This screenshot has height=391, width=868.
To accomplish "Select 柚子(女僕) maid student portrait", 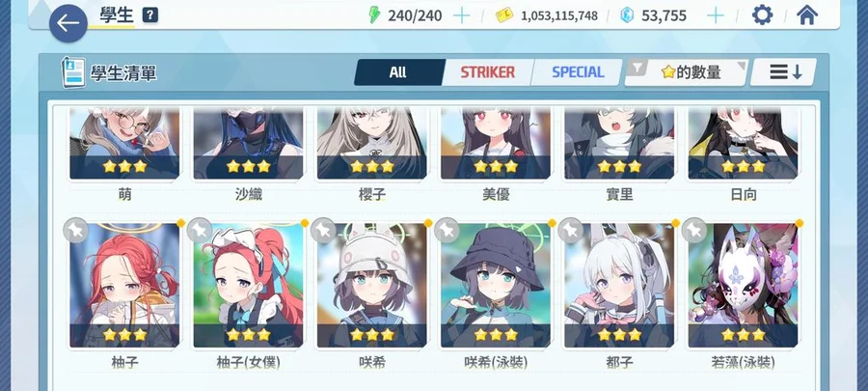I will (x=248, y=285).
